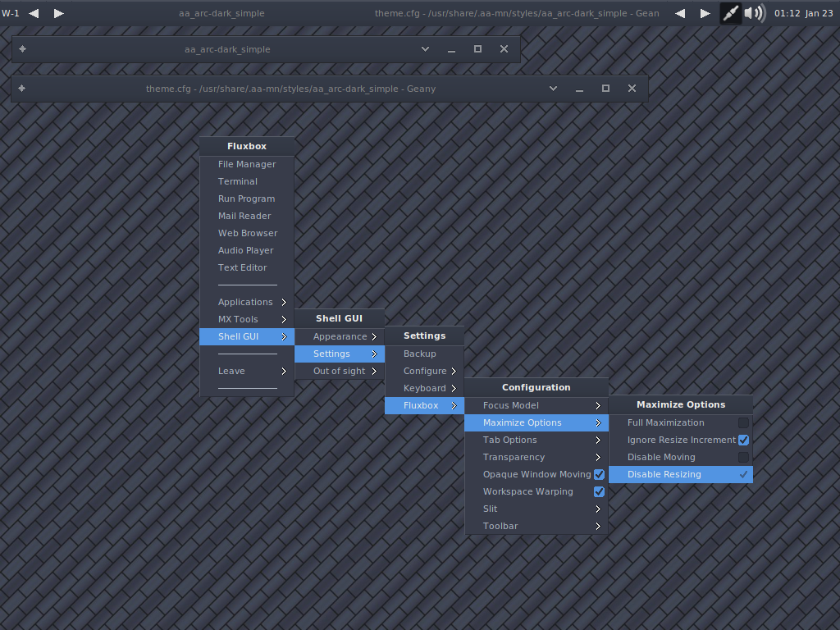The height and width of the screenshot is (630, 840).
Task: Close the Geany theme.cfg window
Action: click(632, 89)
